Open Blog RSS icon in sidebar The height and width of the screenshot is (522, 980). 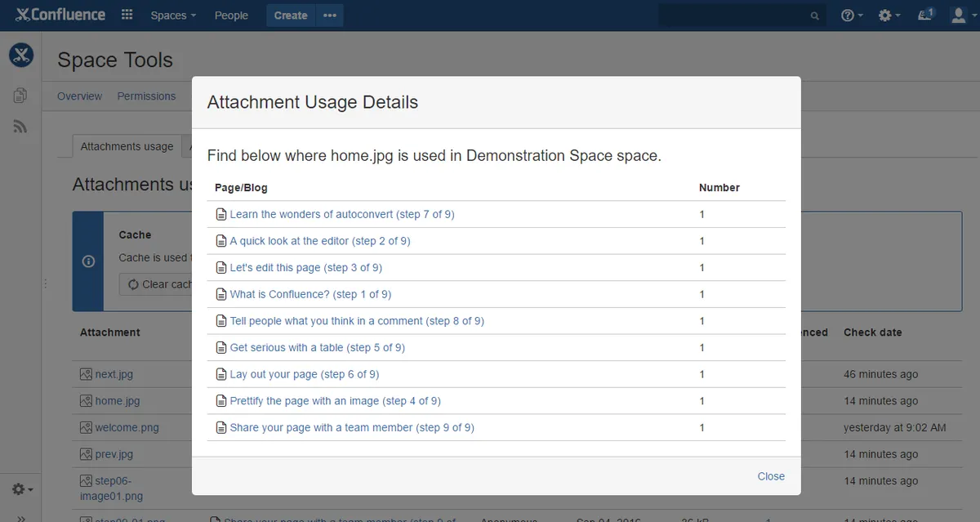click(x=20, y=127)
